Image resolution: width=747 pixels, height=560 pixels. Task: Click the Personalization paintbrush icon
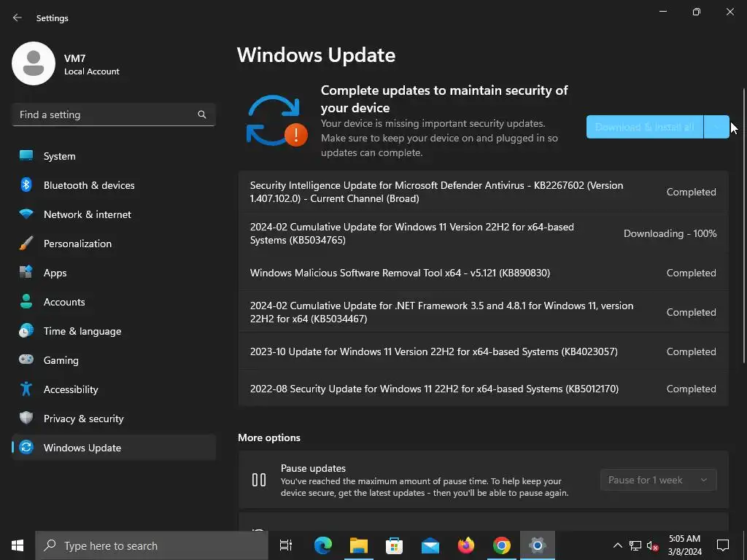tap(26, 244)
